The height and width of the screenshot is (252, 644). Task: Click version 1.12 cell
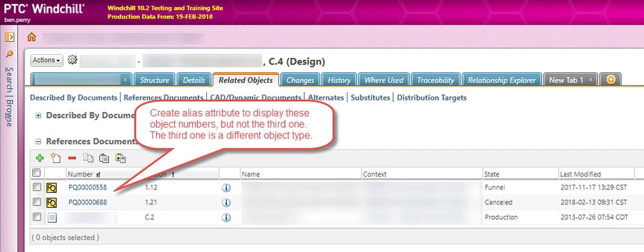(x=151, y=188)
